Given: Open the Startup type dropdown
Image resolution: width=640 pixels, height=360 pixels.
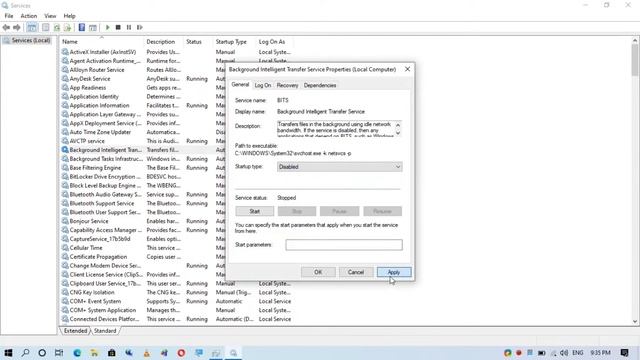Looking at the screenshot, I should (339, 167).
